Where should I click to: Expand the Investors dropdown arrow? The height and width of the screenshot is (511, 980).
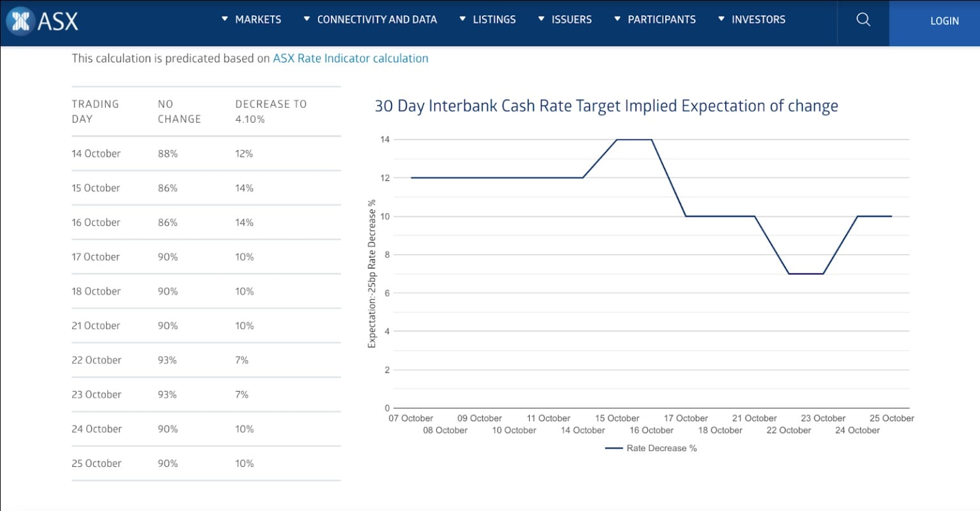click(721, 19)
